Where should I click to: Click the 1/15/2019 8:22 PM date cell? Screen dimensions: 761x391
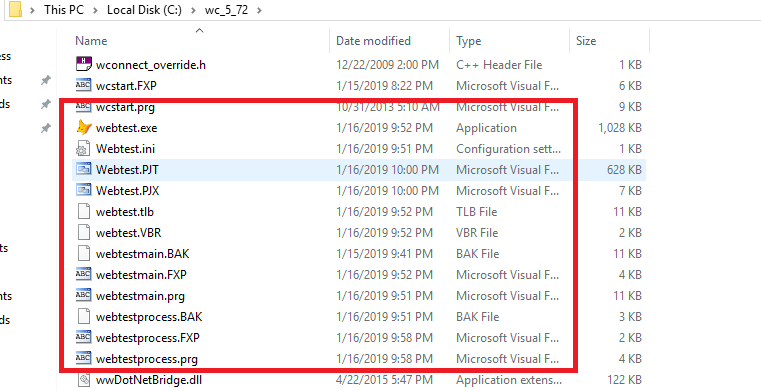384,85
